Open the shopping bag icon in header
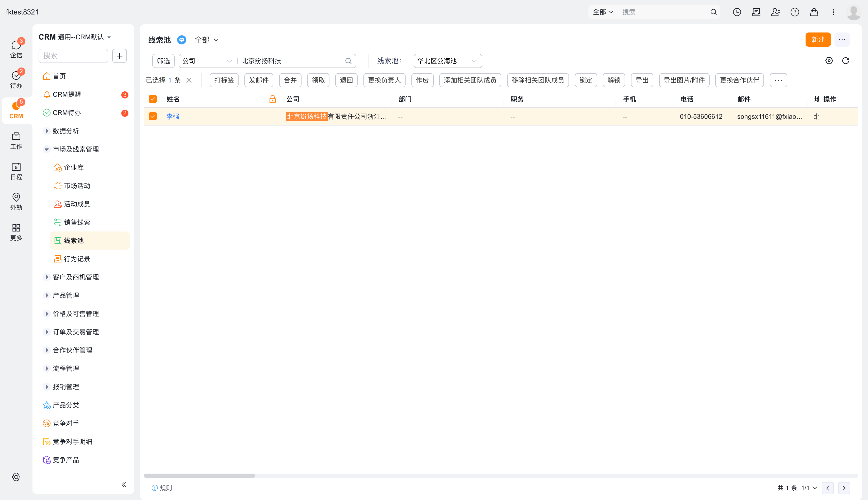This screenshot has height=500, width=868. (814, 12)
